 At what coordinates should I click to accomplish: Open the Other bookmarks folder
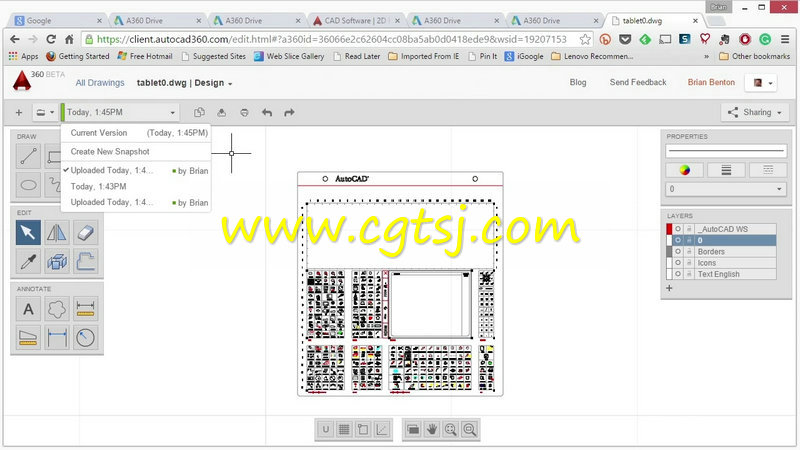[x=755, y=57]
